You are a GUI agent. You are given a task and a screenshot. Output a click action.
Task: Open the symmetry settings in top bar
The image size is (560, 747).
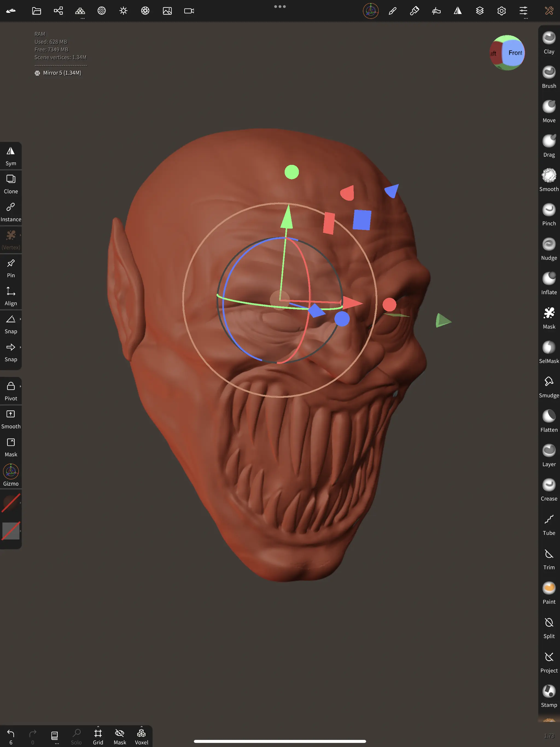458,11
